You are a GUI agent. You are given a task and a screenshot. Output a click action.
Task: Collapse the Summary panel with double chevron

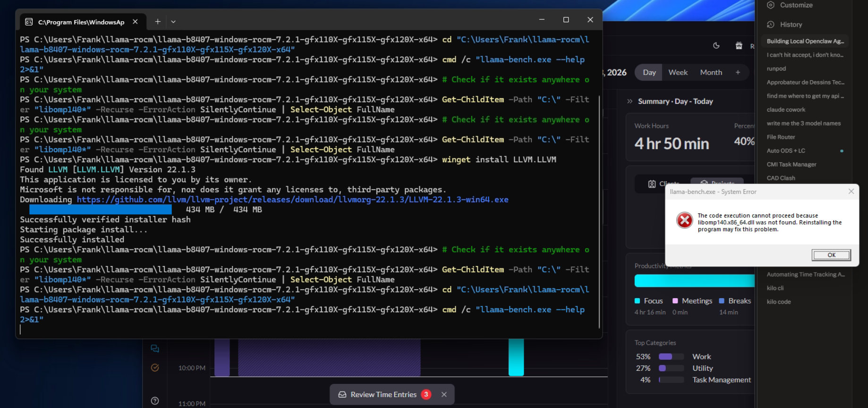630,101
